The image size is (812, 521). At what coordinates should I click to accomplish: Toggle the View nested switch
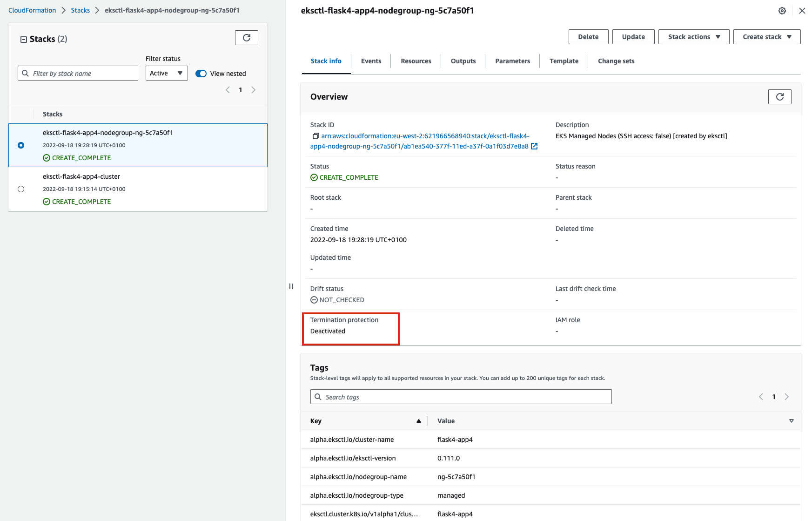click(x=201, y=74)
